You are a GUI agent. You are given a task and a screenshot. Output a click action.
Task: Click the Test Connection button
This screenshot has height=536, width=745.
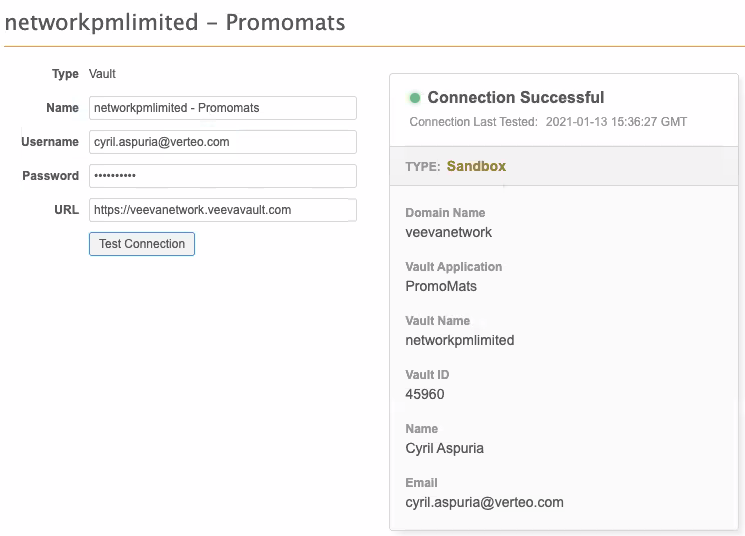tap(142, 244)
